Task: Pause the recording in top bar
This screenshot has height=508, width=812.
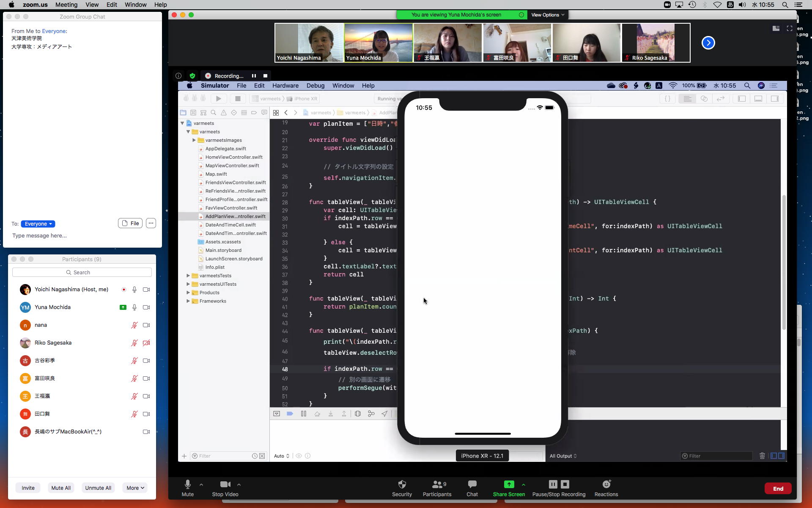Action: [x=254, y=76]
